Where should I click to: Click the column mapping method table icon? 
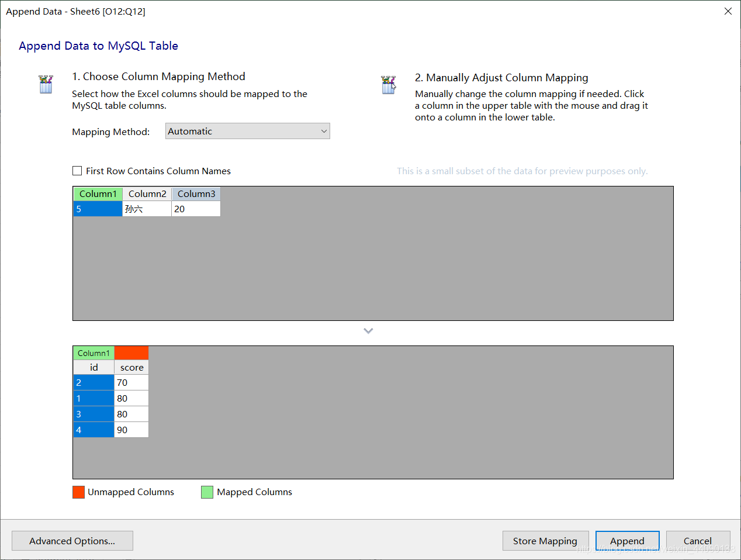(46, 84)
